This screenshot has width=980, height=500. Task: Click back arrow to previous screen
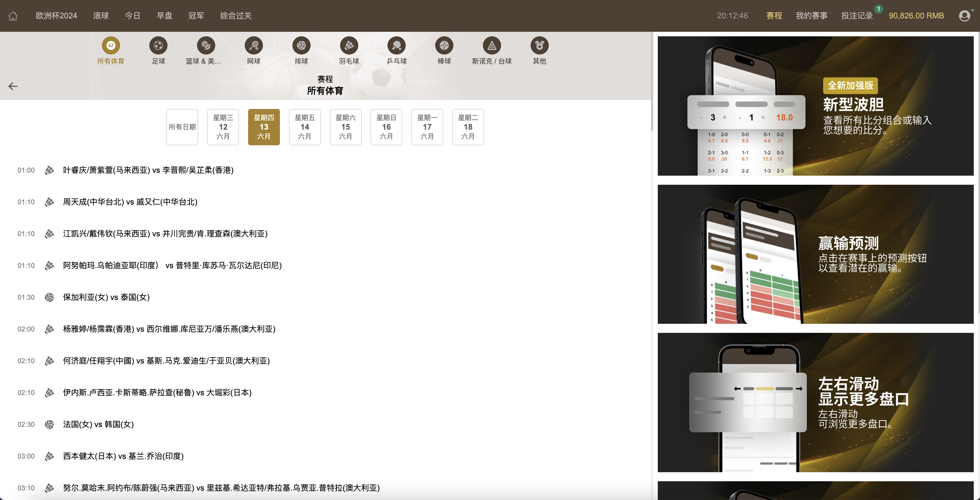coord(13,86)
